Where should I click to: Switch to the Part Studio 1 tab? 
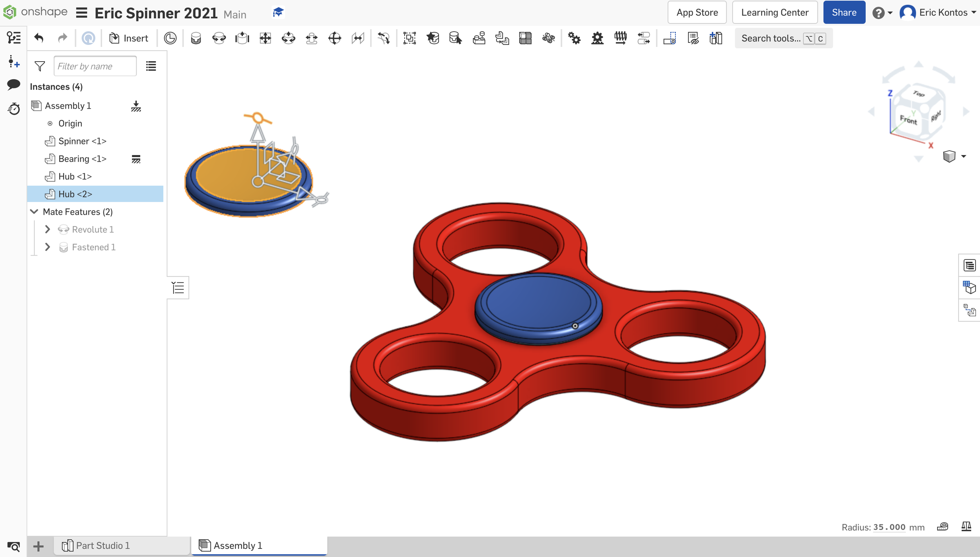(x=102, y=546)
